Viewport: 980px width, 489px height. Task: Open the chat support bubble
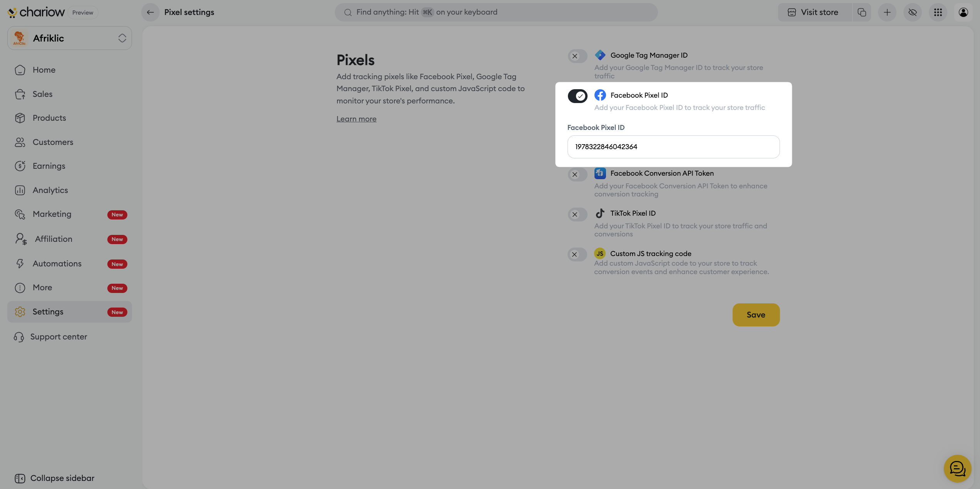[957, 468]
